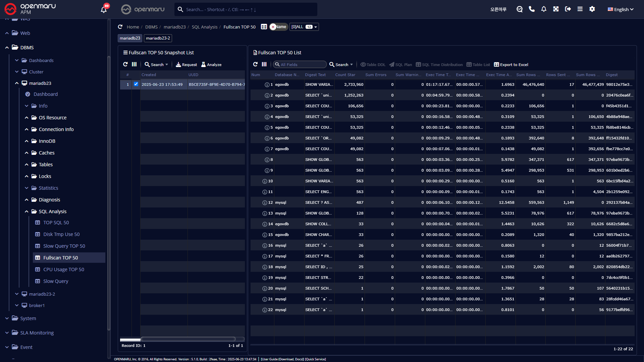
Task: Uncheck the 2025-06-23 17:53:49 snapshot checkbox
Action: point(136,84)
